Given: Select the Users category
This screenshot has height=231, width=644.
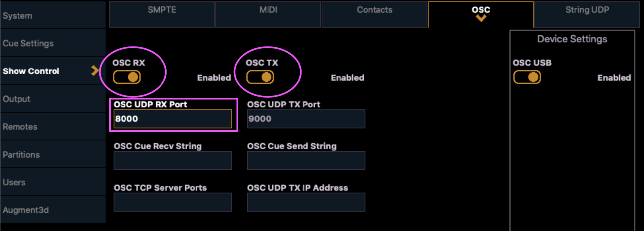Looking at the screenshot, I should (14, 182).
